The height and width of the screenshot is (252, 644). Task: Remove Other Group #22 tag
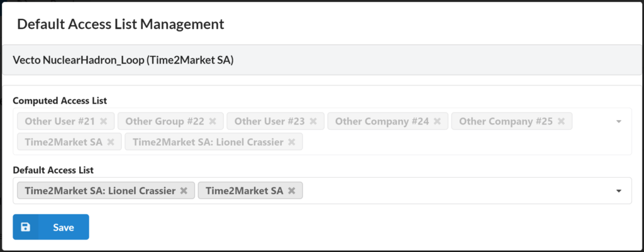click(x=213, y=121)
